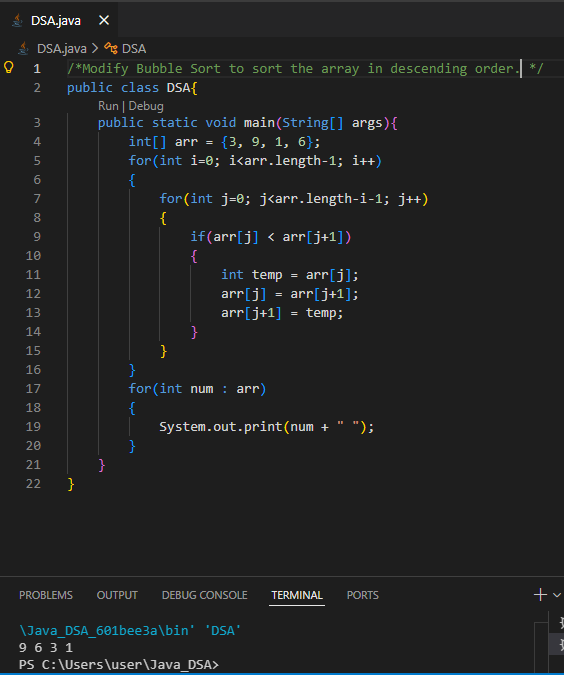The height and width of the screenshot is (675, 564).
Task: Close the DSA.java editor tab
Action: click(104, 20)
